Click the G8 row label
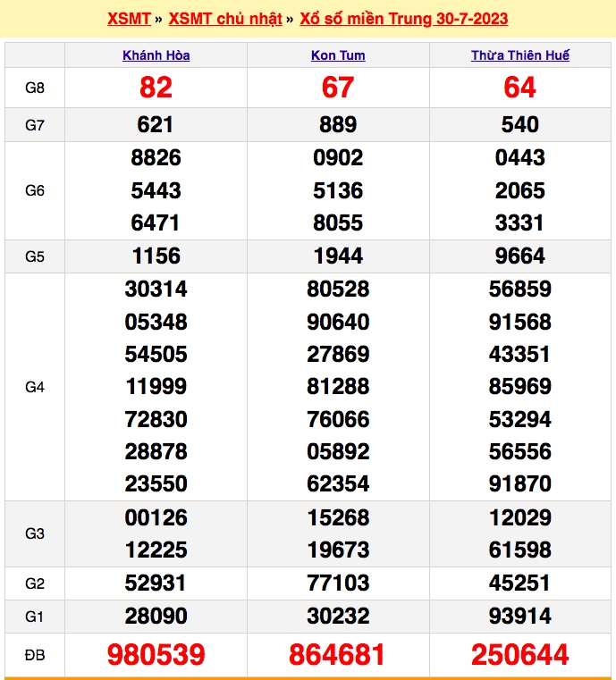The image size is (616, 680). pos(35,88)
